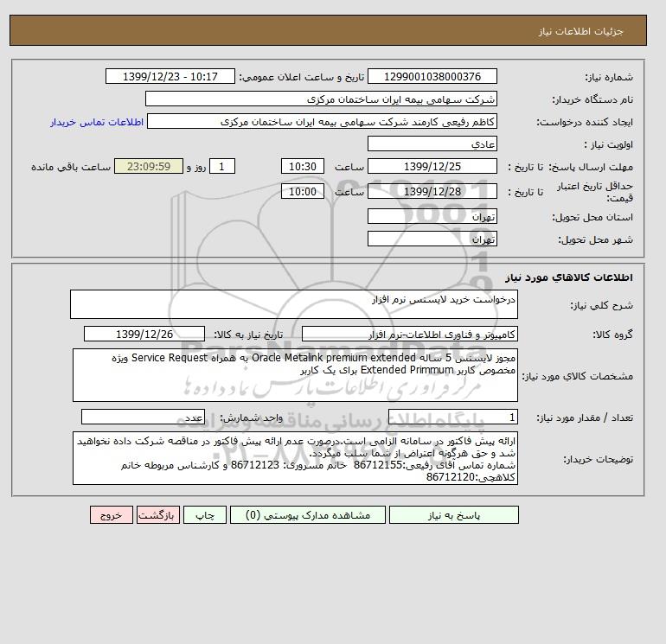
Task: Click the quantity field تعداد showing 1
Action: tap(452, 418)
